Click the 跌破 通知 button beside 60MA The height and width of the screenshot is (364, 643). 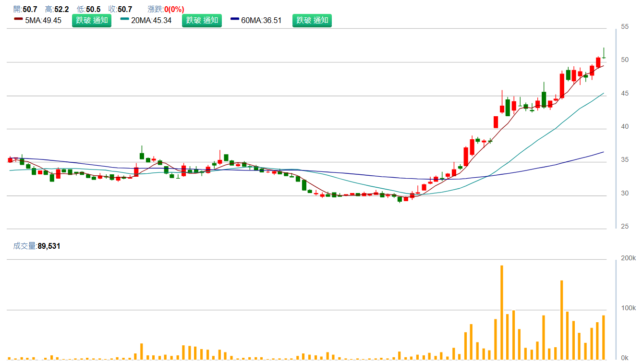coord(312,20)
